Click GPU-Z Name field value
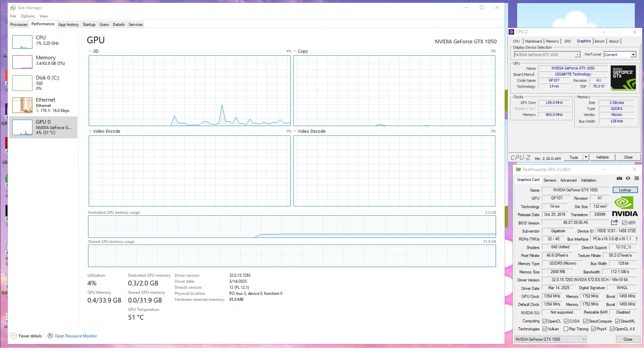Viewport: 644px width, 360px height. tap(575, 190)
